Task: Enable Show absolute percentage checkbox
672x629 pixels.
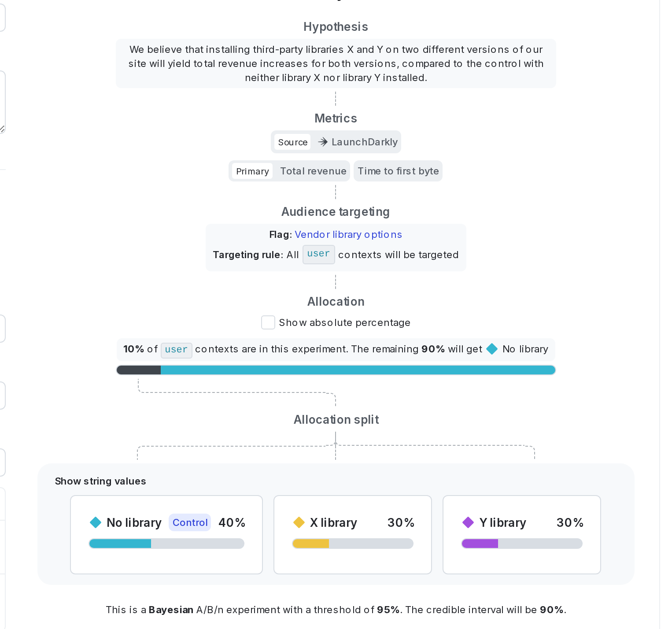Action: click(x=268, y=322)
